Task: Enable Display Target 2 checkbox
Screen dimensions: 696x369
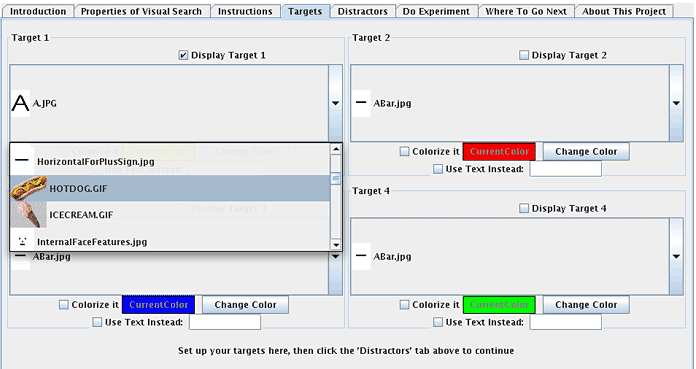Action: [524, 55]
